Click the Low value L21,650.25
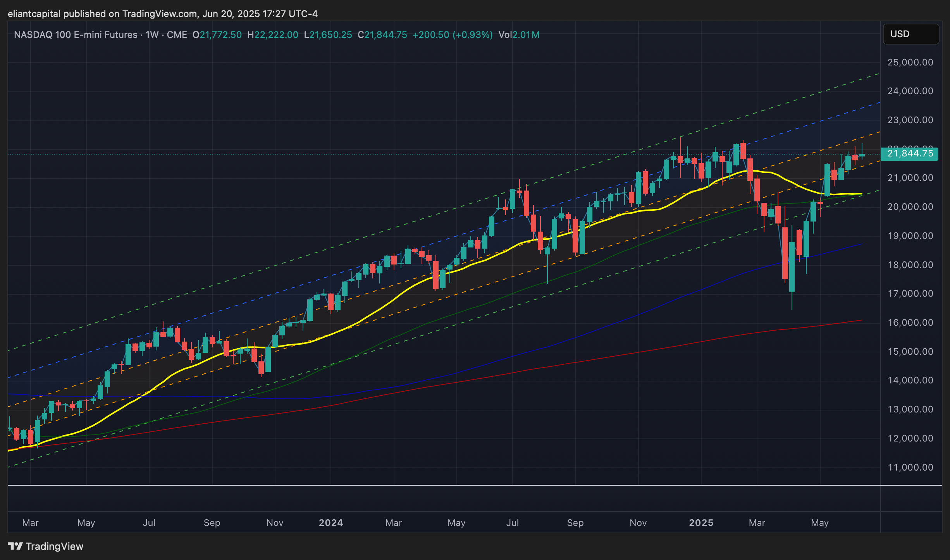The height and width of the screenshot is (560, 950). point(328,35)
